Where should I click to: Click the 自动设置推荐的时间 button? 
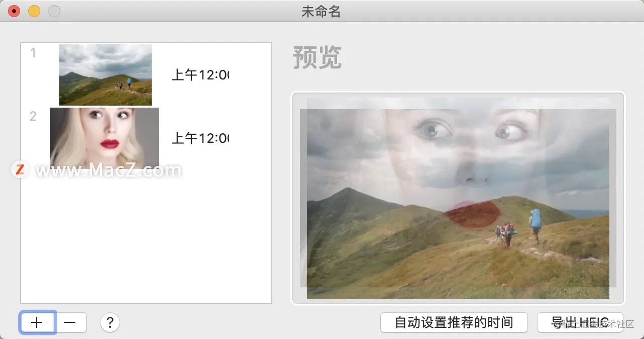[x=454, y=322]
